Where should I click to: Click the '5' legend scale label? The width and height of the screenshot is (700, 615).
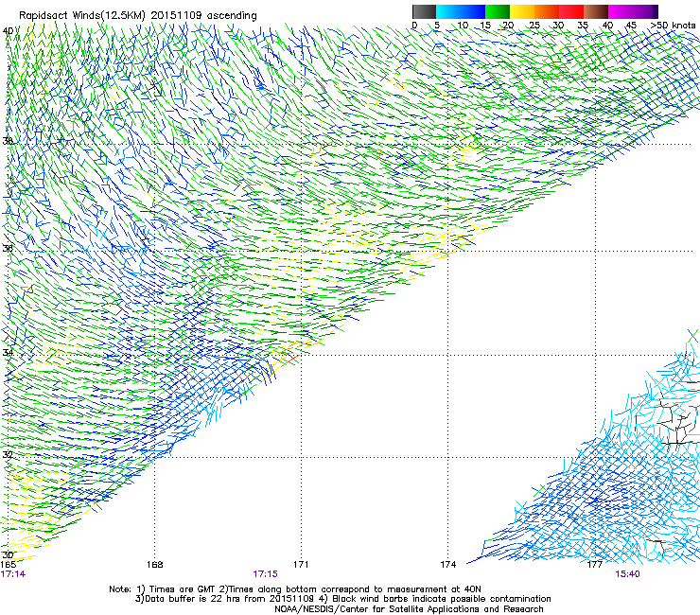tap(437, 26)
